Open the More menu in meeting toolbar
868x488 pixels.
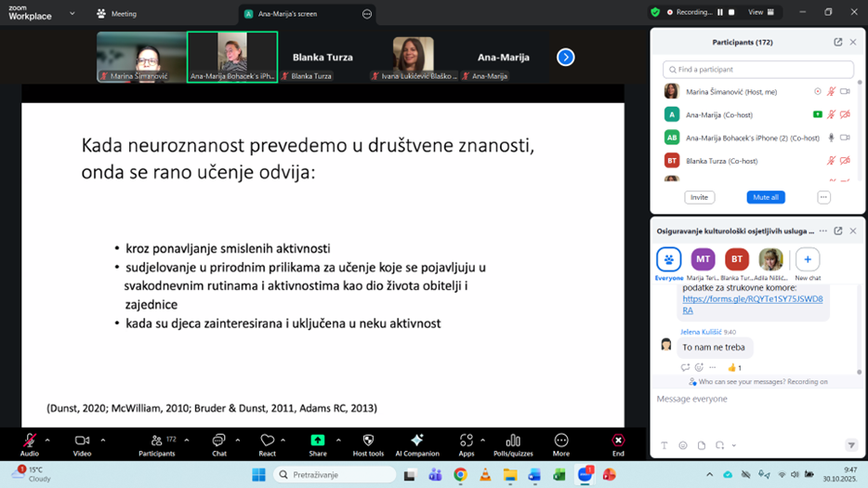pyautogui.click(x=561, y=441)
